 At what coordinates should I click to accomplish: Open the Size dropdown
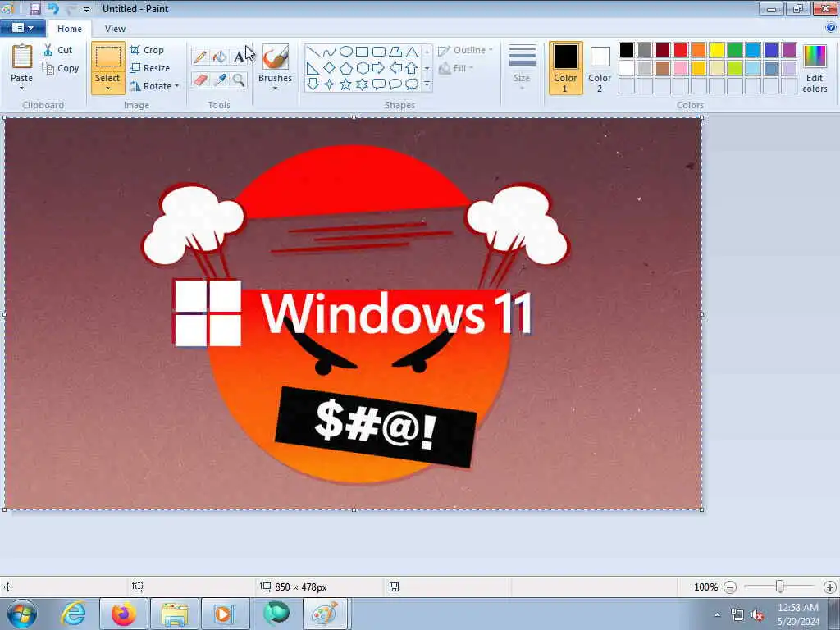click(522, 67)
